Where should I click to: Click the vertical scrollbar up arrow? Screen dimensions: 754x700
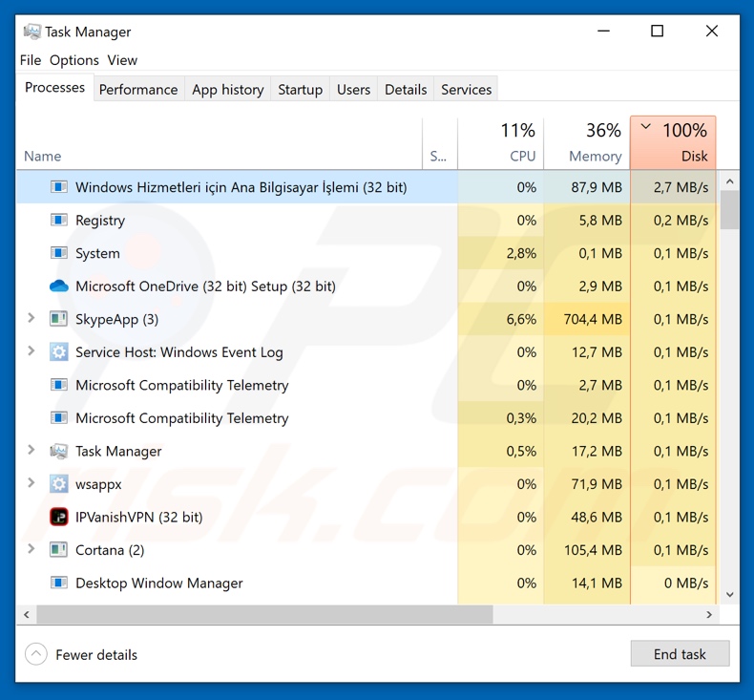729,181
